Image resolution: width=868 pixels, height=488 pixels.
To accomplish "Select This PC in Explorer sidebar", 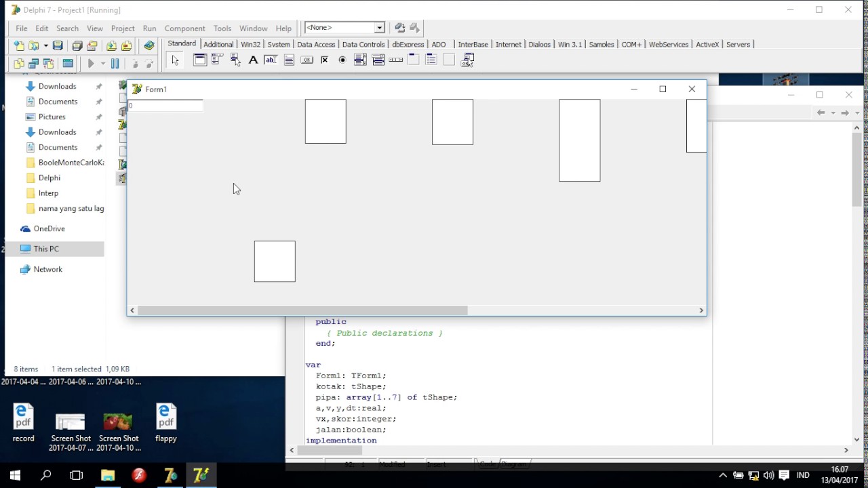I will coord(46,249).
